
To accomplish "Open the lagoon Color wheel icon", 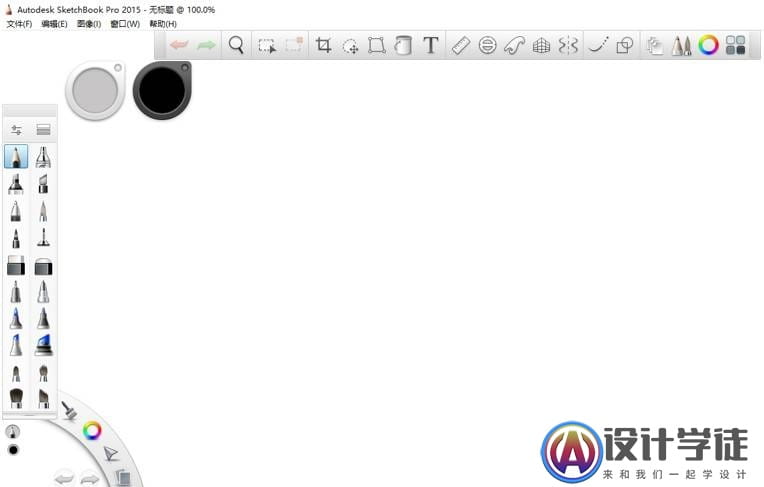I will (92, 430).
